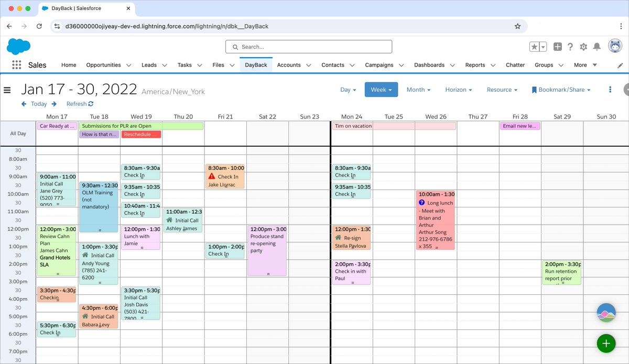
Task: Click the red warning icon on Jake Llorrac event
Action: tap(212, 177)
